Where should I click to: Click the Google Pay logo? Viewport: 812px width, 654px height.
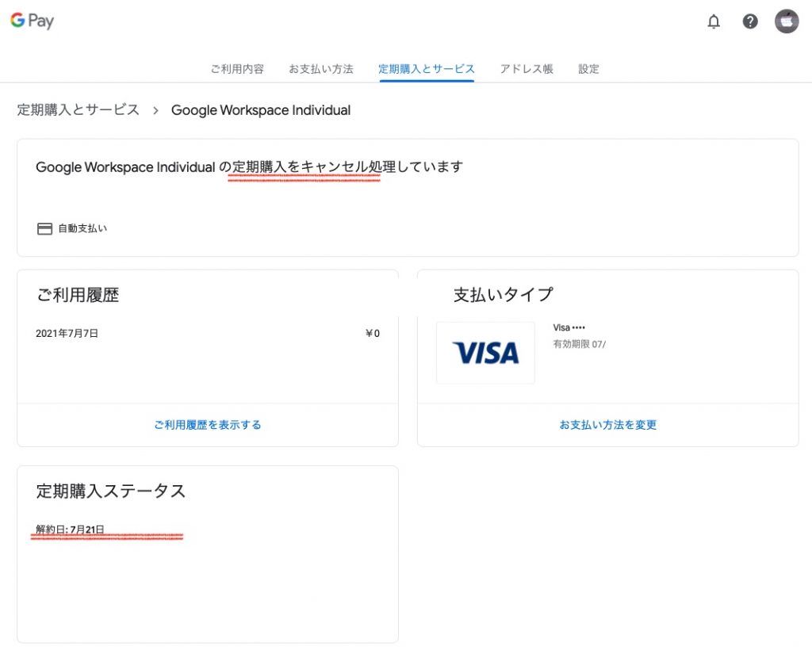pyautogui.click(x=32, y=21)
